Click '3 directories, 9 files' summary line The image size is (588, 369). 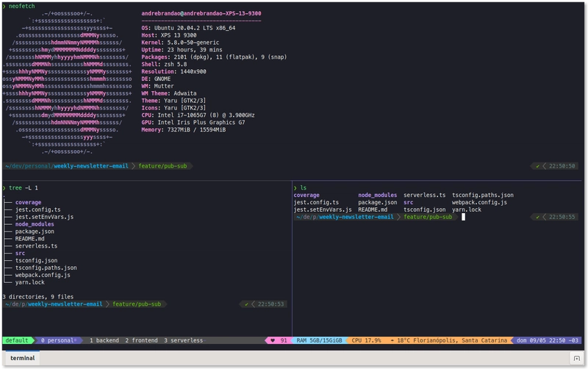[38, 297]
